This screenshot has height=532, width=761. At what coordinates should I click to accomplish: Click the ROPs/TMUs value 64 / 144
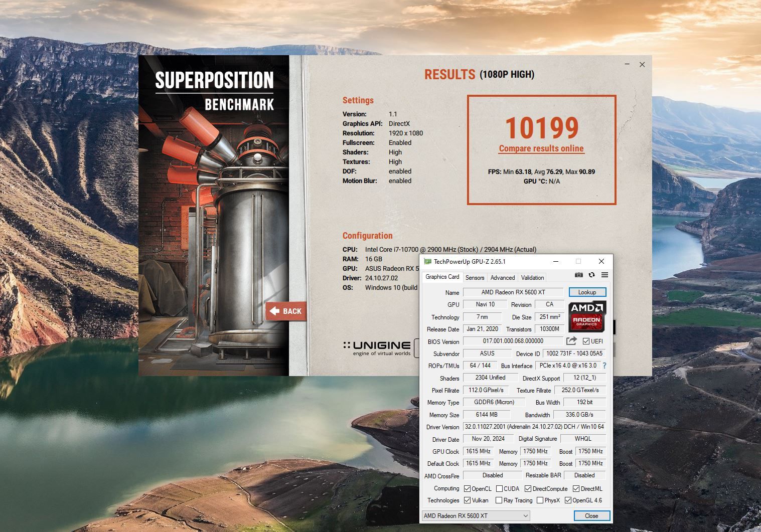pos(480,366)
